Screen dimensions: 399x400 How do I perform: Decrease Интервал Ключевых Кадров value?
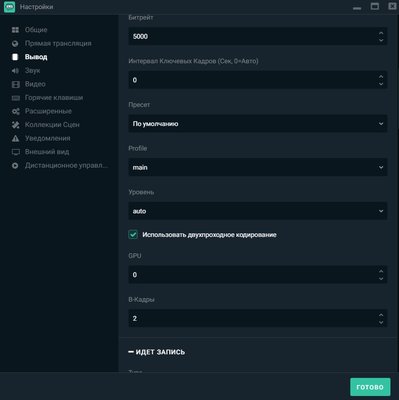[x=381, y=84]
